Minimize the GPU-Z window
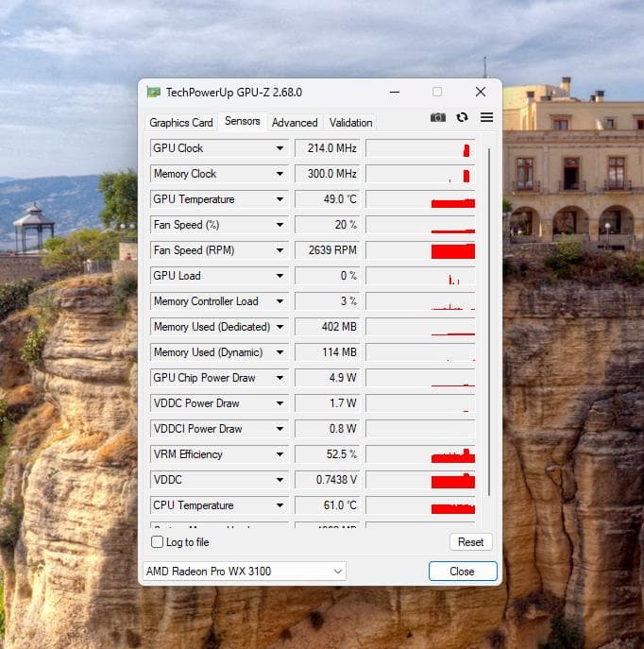 coord(395,92)
